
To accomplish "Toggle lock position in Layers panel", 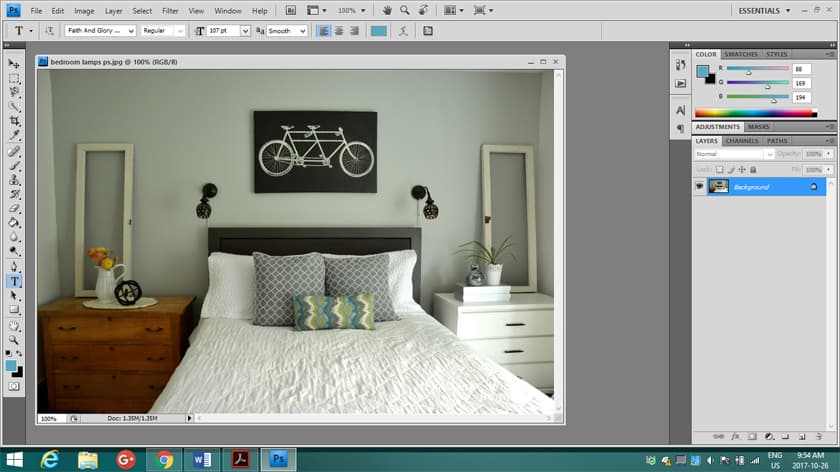I will [x=742, y=170].
